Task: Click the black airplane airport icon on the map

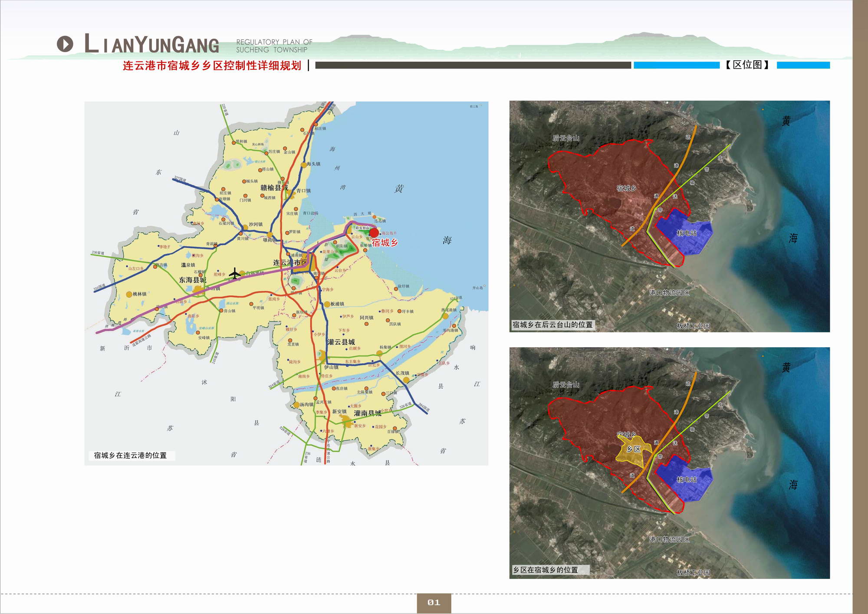Action: click(234, 273)
